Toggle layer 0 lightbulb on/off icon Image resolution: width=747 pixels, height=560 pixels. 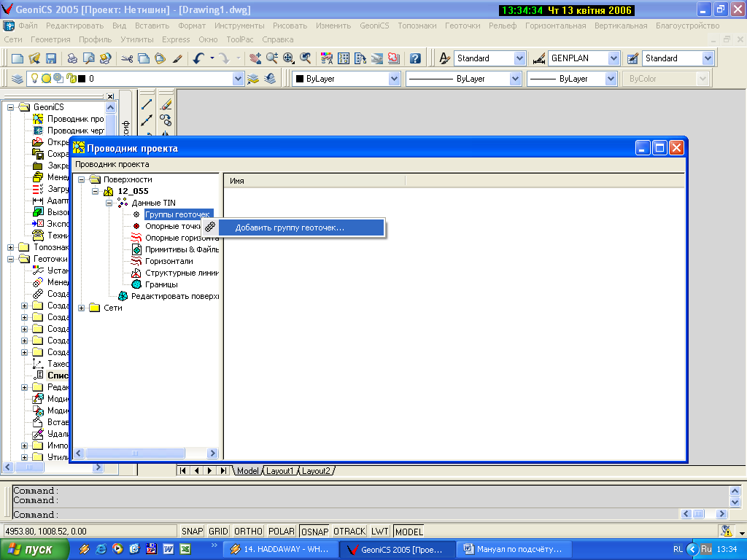[34, 78]
